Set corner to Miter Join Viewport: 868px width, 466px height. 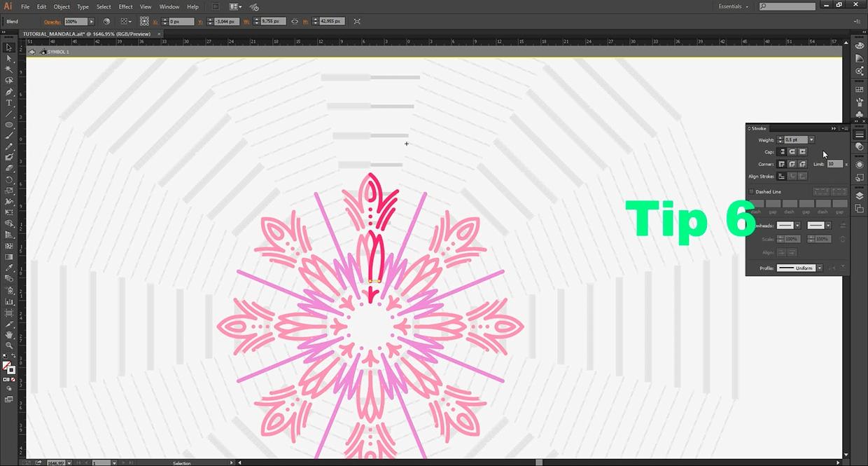(x=782, y=164)
